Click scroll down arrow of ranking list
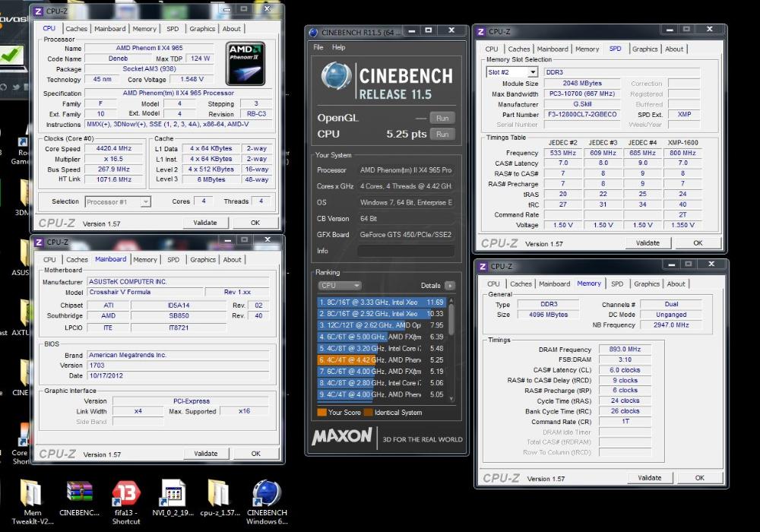The width and height of the screenshot is (760, 532). (x=451, y=399)
